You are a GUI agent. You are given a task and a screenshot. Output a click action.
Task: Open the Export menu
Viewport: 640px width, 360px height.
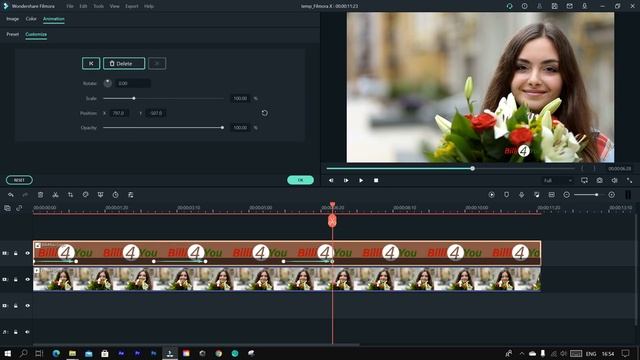point(131,6)
